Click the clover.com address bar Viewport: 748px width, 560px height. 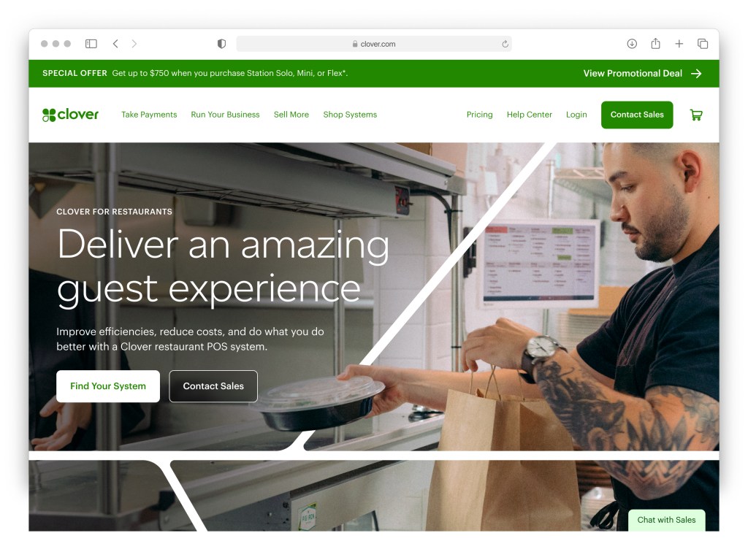coord(374,44)
